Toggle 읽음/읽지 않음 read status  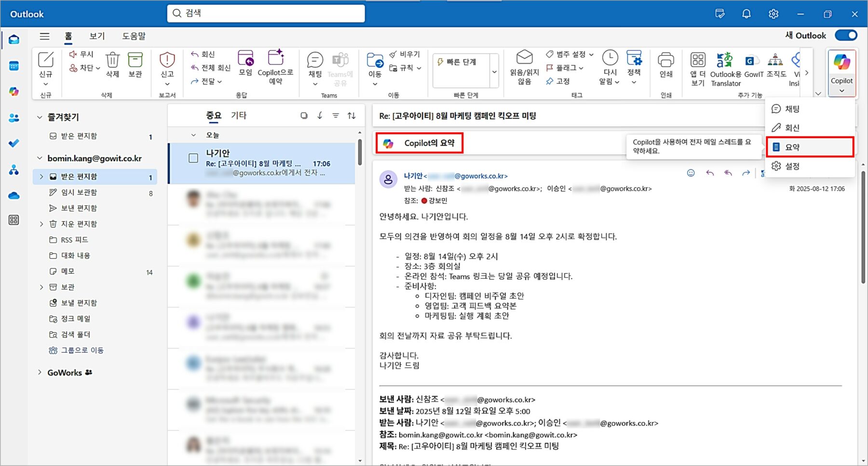524,67
